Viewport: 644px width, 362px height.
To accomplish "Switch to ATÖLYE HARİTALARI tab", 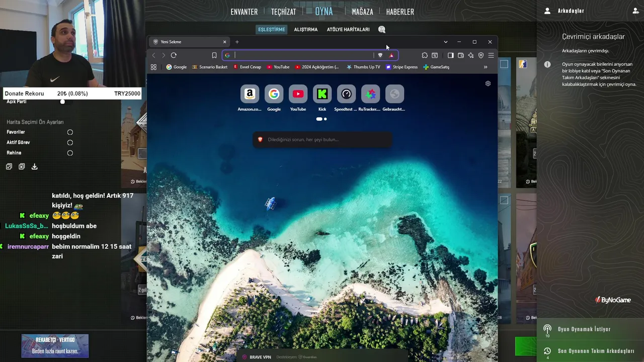I will coord(348,30).
